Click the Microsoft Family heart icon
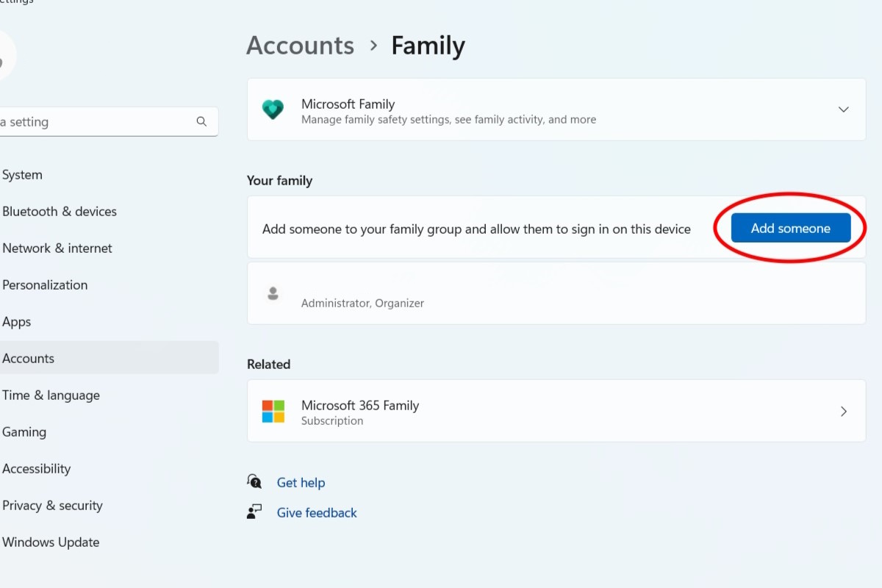The height and width of the screenshot is (588, 882). tap(273, 110)
